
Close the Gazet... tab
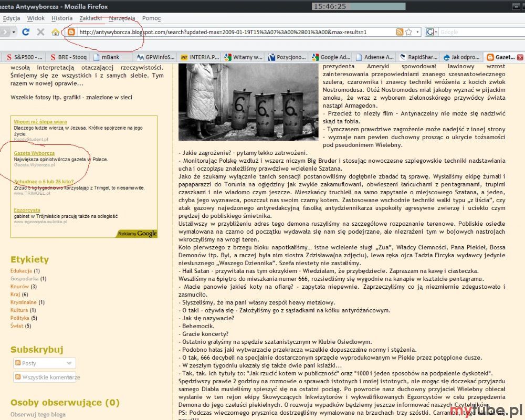click(x=520, y=57)
